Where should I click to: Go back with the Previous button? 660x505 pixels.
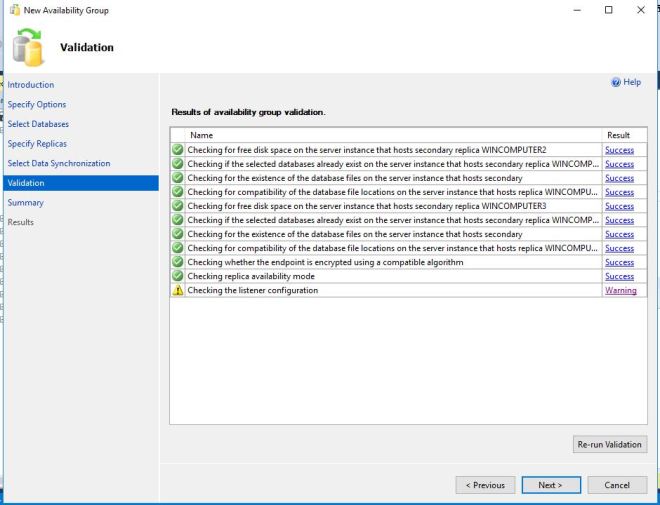(485, 485)
